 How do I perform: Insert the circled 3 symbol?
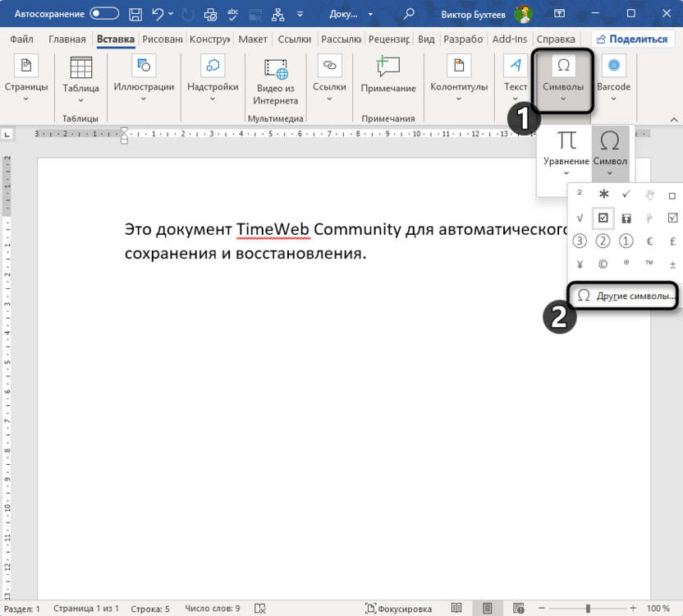coord(580,241)
